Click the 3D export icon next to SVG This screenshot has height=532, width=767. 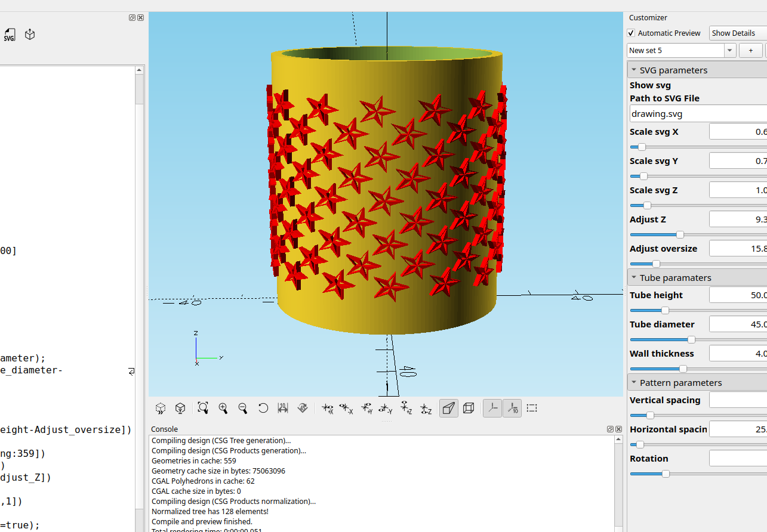(29, 34)
